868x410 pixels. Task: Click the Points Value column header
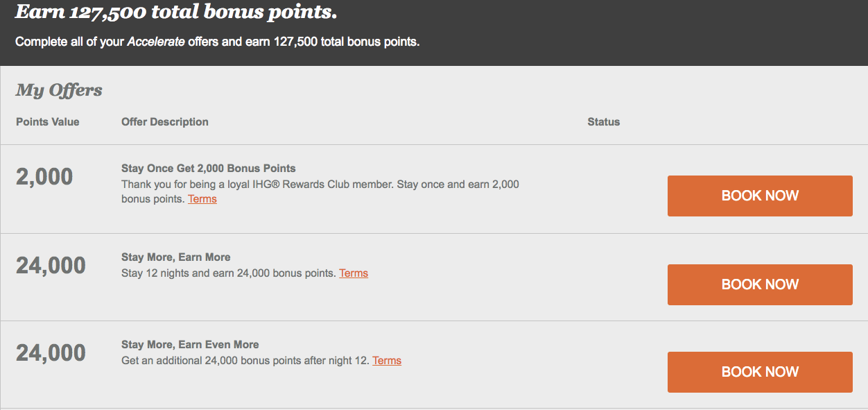point(48,122)
